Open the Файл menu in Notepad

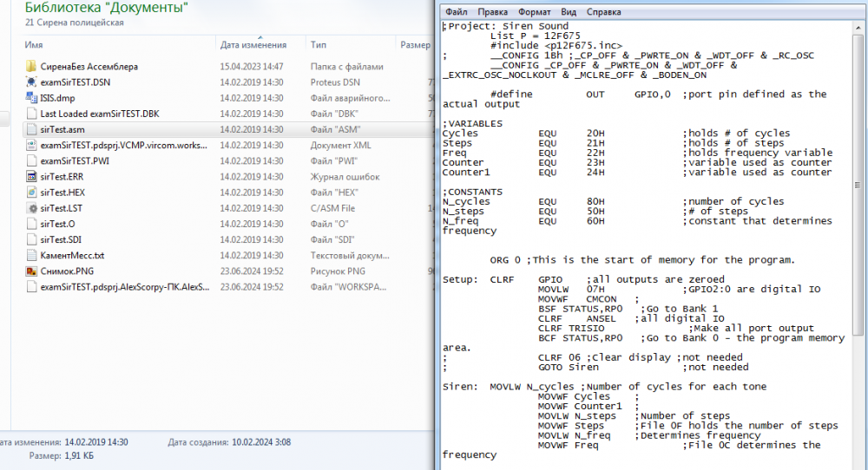pos(457,11)
